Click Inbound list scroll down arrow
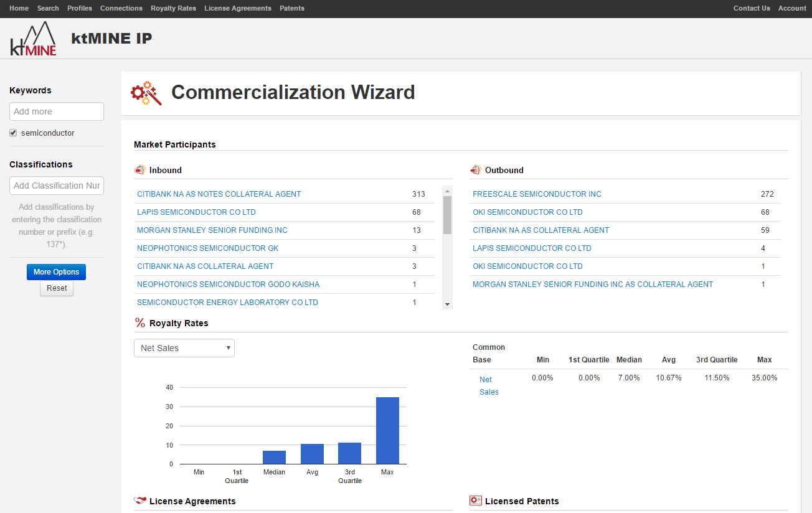812x513 pixels. [447, 304]
